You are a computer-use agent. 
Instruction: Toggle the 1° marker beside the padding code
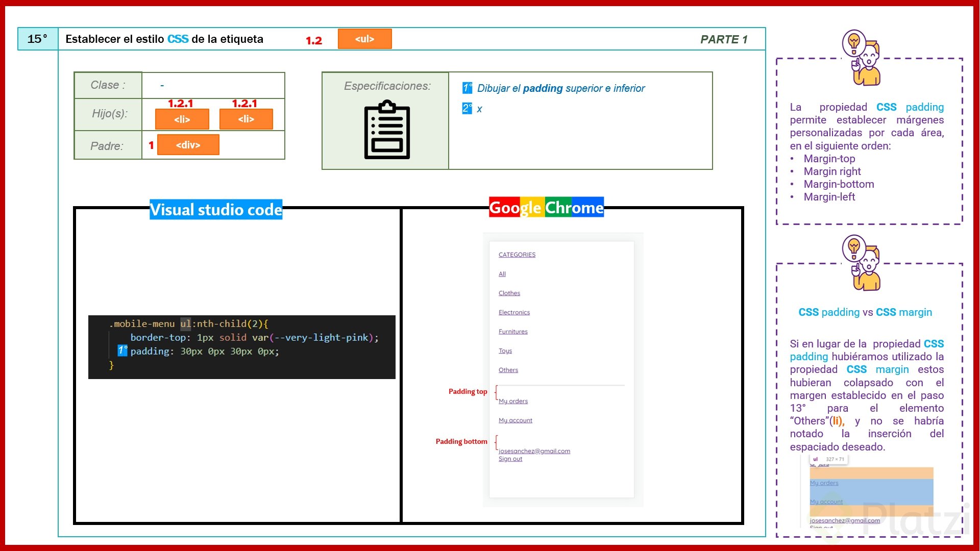click(121, 351)
